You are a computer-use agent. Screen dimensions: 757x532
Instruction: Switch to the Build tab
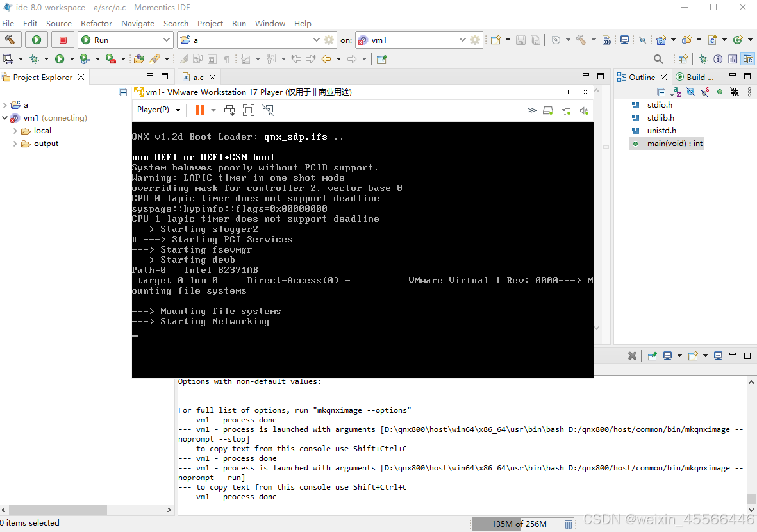pos(695,78)
